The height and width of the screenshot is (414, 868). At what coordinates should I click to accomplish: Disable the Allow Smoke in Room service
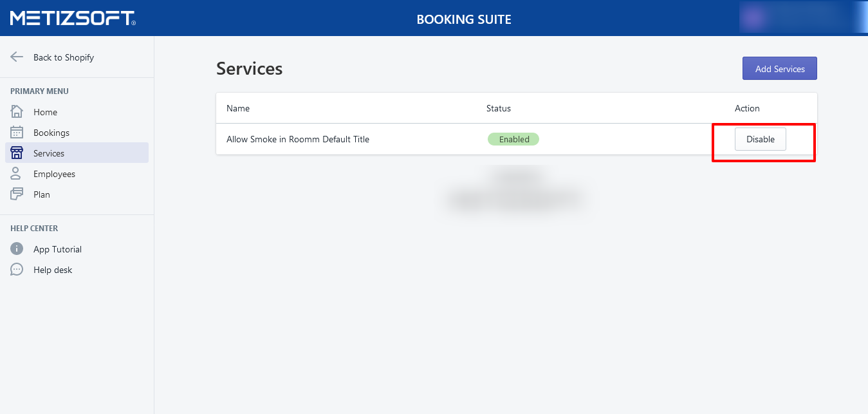(x=760, y=139)
